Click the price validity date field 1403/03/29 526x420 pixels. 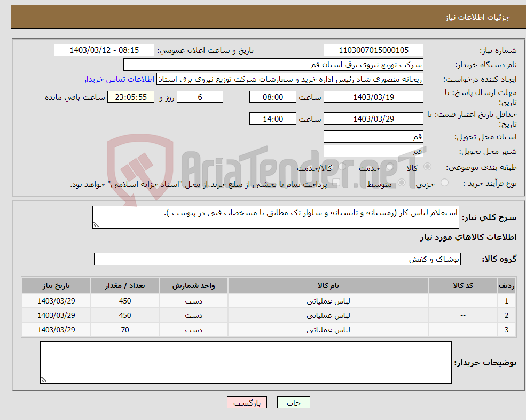coord(373,119)
